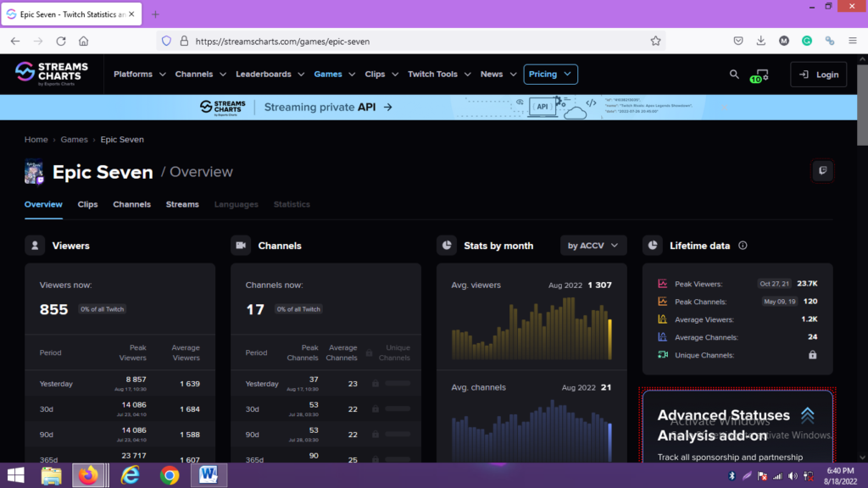Switch to the Channels tab under Epic Seven
Image resolution: width=868 pixels, height=488 pixels.
131,204
